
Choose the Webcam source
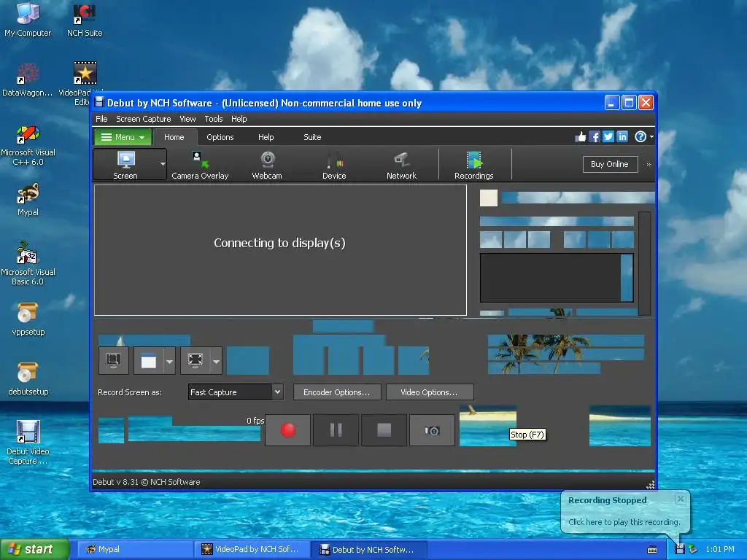[267, 166]
